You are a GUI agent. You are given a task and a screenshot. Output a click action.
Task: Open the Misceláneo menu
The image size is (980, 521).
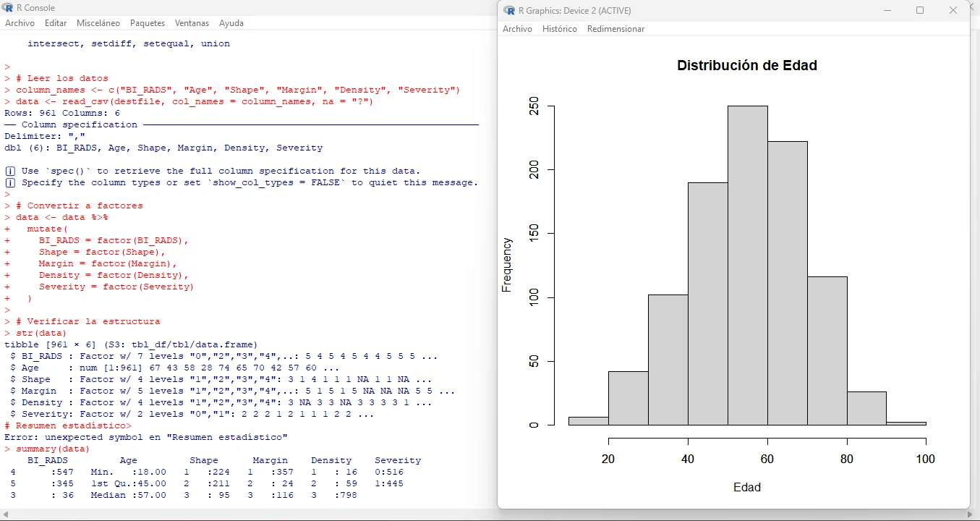98,22
